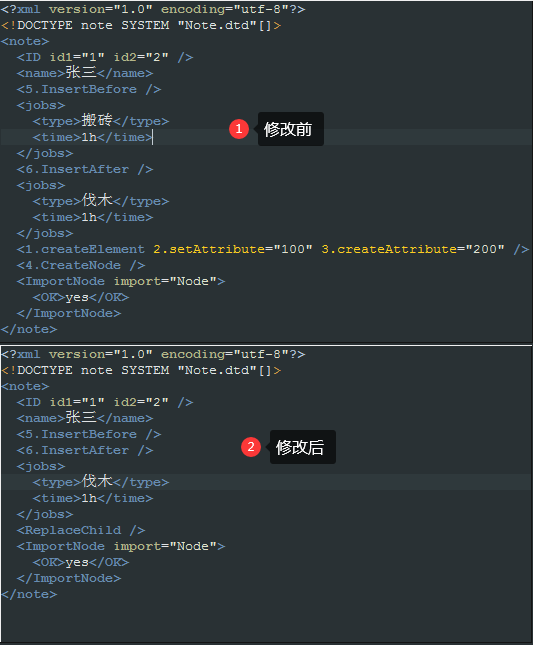Click the <4.CreateNode /> line
Screen dimensions: 533x645
coord(81,265)
